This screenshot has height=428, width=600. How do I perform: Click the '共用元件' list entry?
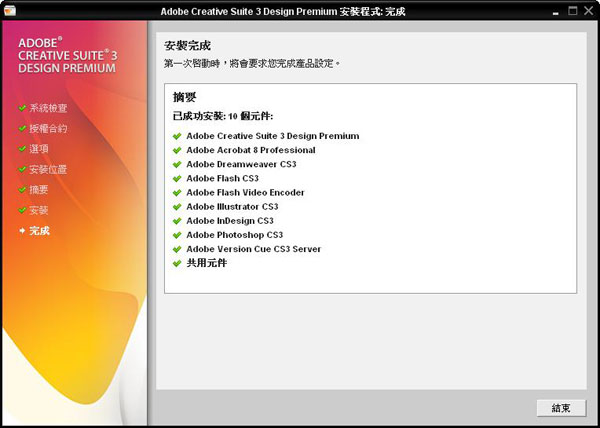pos(207,263)
